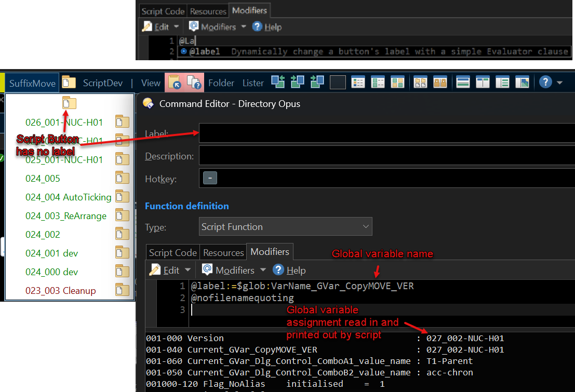Viewport: 575px width, 392px height.
Task: Switch to thumbnails view mode icon
Action: pos(397,83)
